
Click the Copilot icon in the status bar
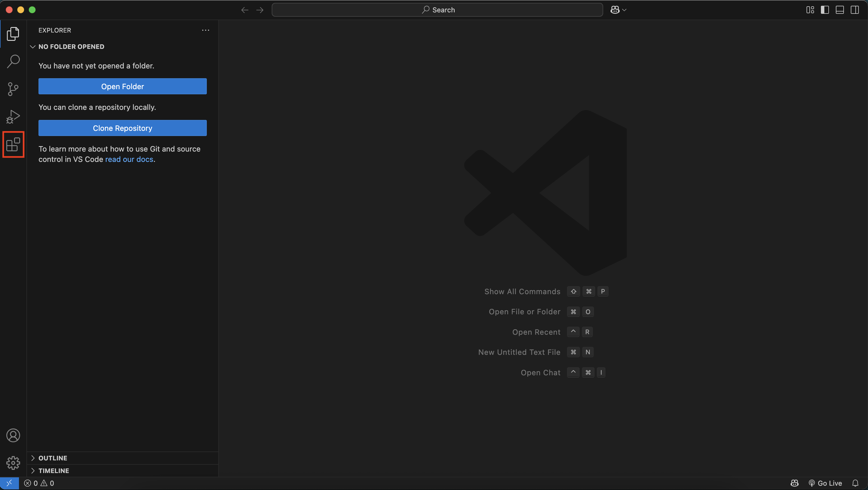pyautogui.click(x=794, y=483)
